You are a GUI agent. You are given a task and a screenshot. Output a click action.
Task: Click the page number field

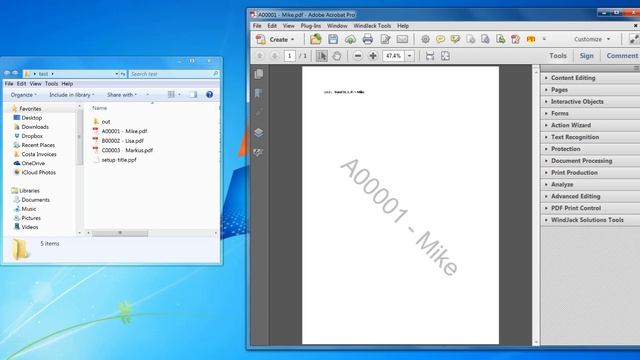289,56
